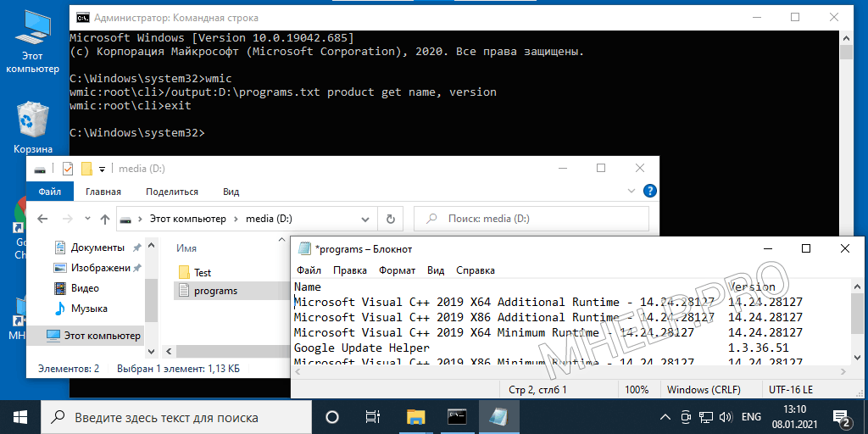868x434 pixels.
Task: Open the Вид ribbon tab in Explorer
Action: tap(231, 192)
